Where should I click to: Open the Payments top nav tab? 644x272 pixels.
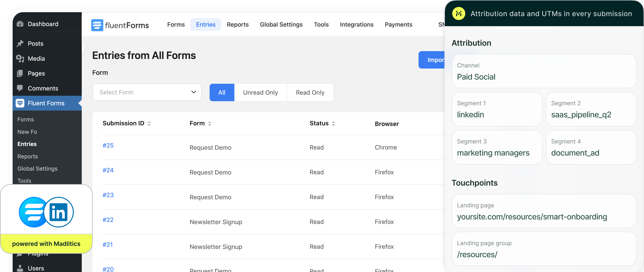click(398, 25)
